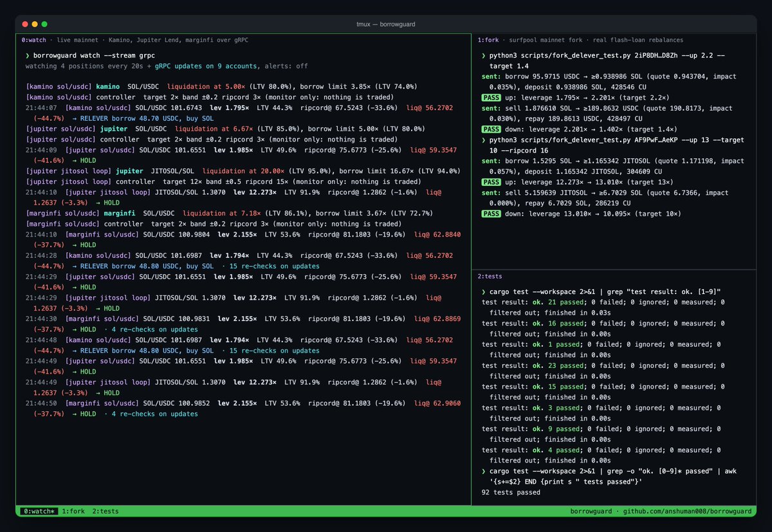This screenshot has height=532, width=772.
Task: Click the prompt arrow before python3 2iP8DH…D8Zh command
Action: 484,55
